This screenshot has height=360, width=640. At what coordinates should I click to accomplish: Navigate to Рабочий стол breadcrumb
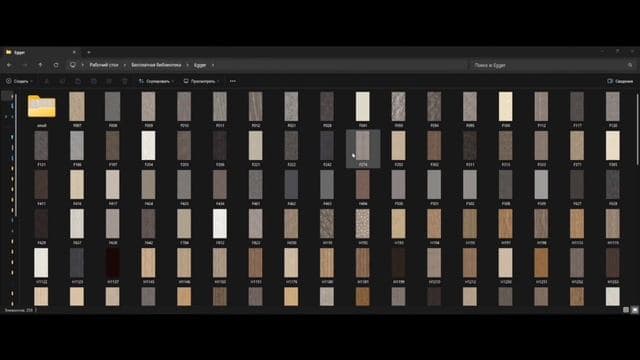104,65
